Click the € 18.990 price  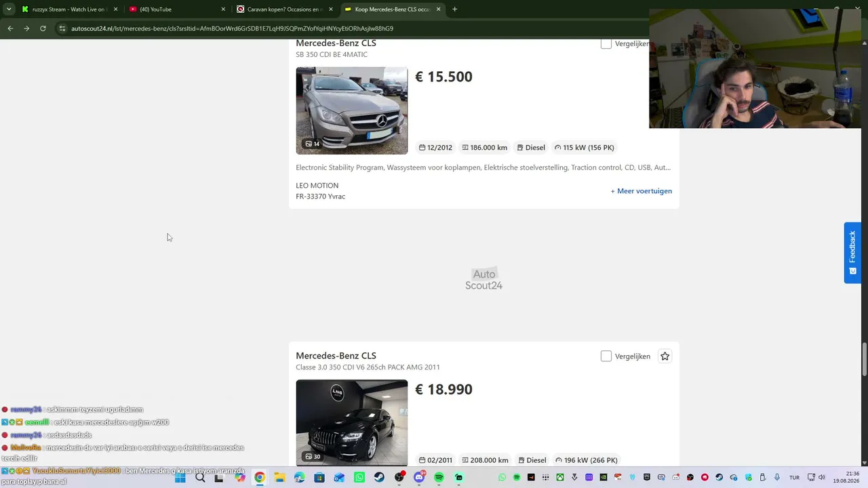(443, 390)
